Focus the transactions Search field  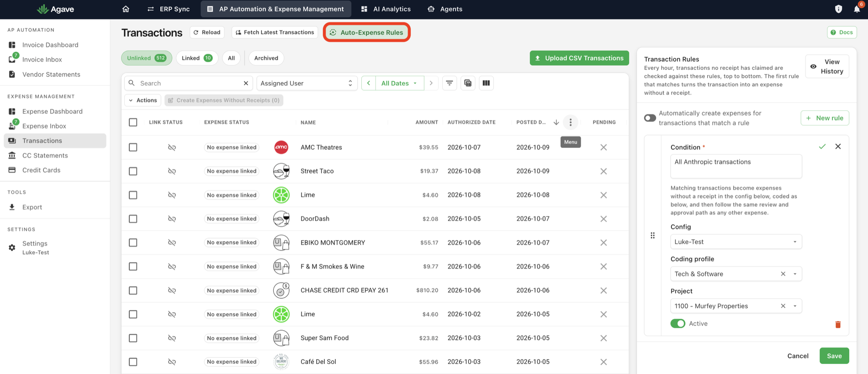[189, 83]
